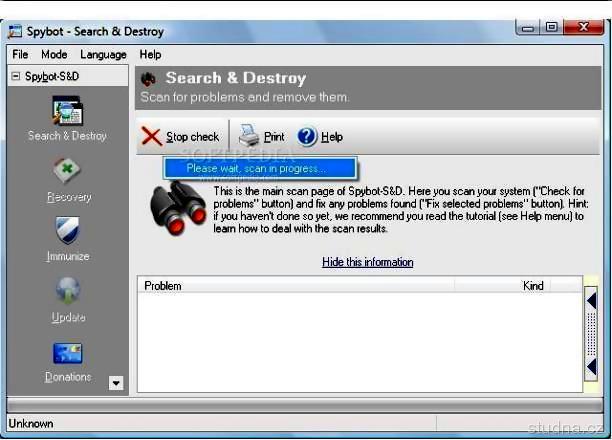Open the Help menu in menu bar
This screenshot has width=612, height=440.
pyautogui.click(x=150, y=54)
